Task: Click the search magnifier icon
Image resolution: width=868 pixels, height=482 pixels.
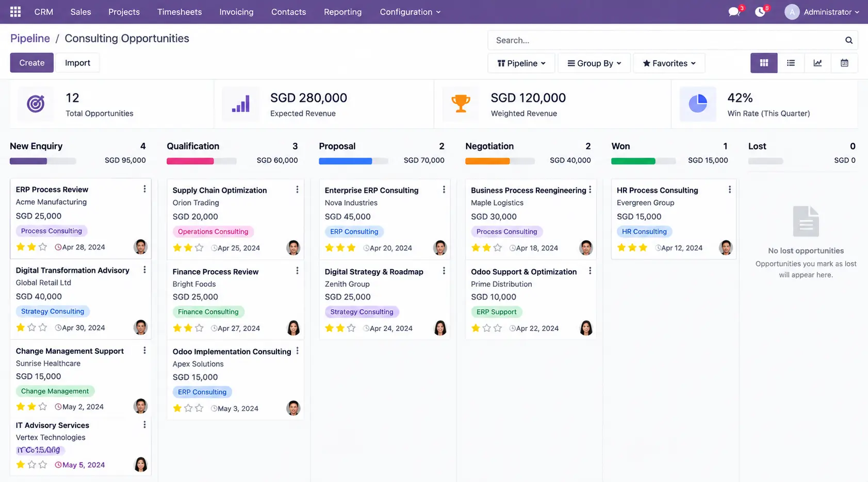Action: click(x=848, y=40)
